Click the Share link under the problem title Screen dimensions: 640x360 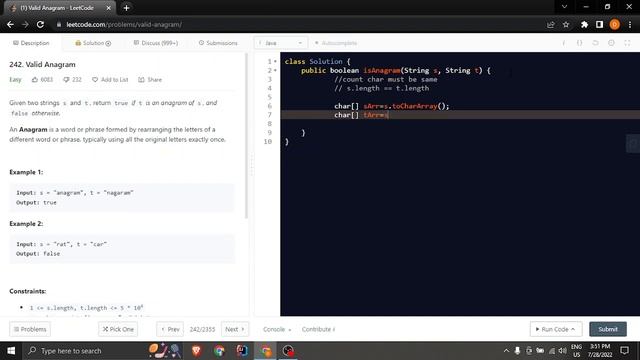click(150, 80)
